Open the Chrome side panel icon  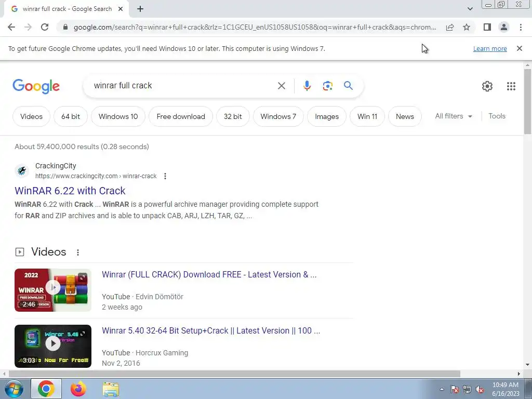coord(487,27)
